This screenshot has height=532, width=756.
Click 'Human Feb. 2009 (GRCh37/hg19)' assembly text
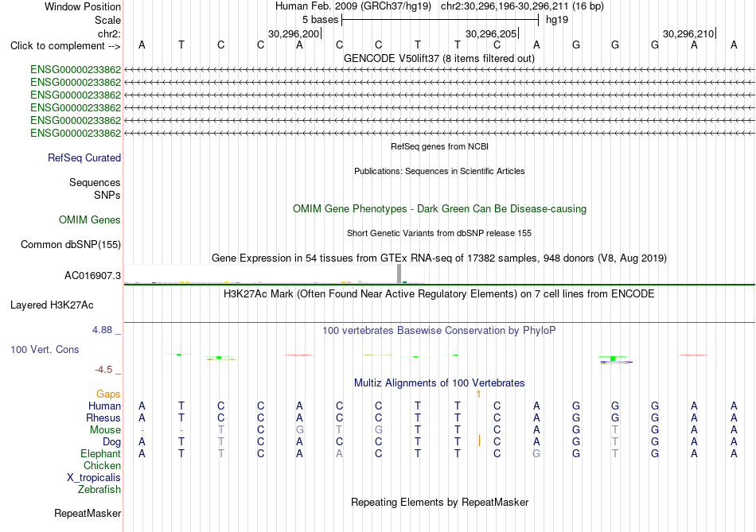[353, 6]
